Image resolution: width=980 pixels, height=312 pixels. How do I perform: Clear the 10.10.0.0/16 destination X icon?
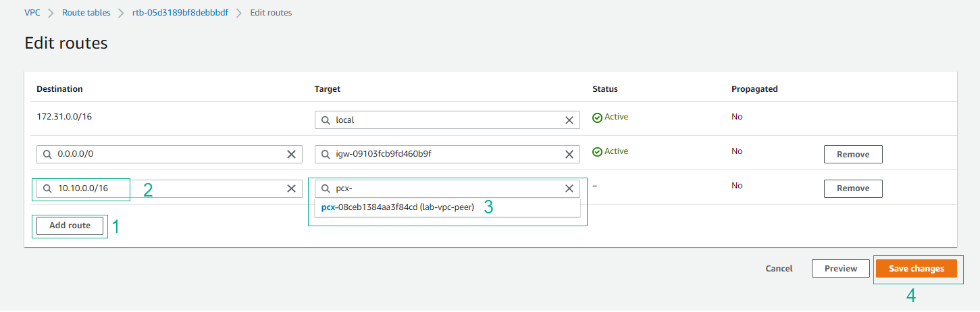pyautogui.click(x=292, y=188)
